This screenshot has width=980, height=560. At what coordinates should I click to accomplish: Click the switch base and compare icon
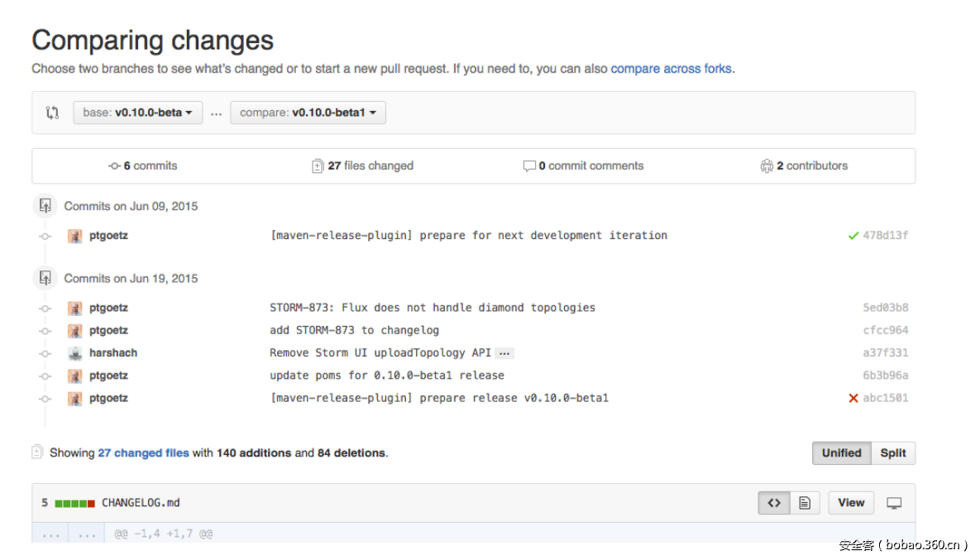tap(53, 112)
